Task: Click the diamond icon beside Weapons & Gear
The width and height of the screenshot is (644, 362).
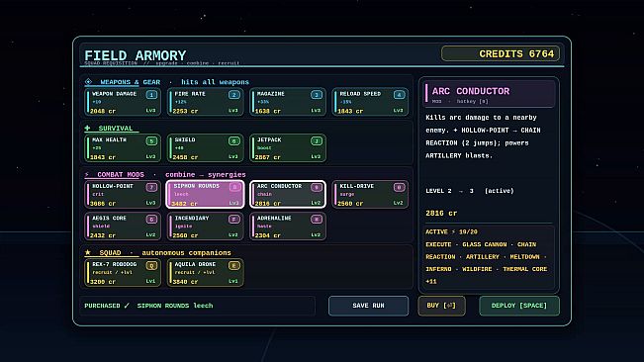Action: click(x=88, y=82)
